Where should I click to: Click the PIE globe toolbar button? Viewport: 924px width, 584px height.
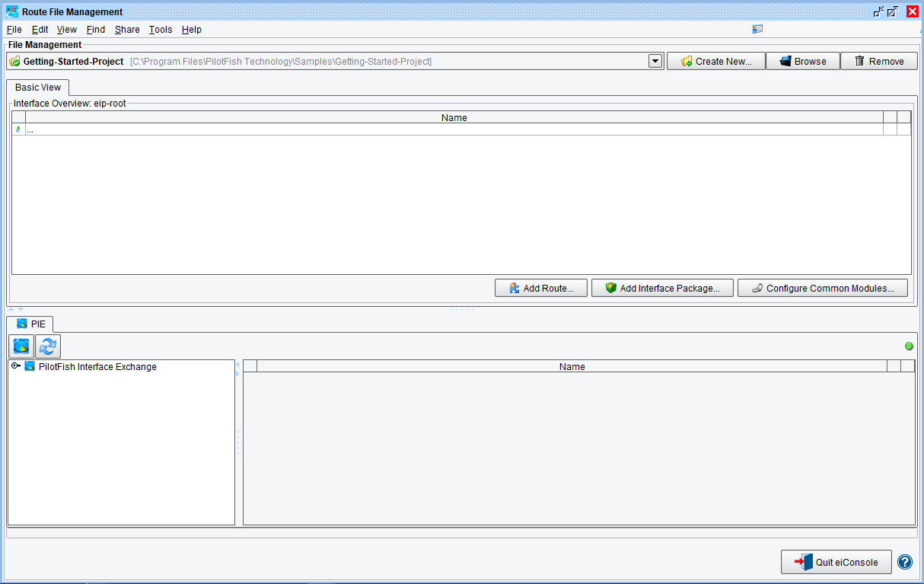(x=21, y=346)
